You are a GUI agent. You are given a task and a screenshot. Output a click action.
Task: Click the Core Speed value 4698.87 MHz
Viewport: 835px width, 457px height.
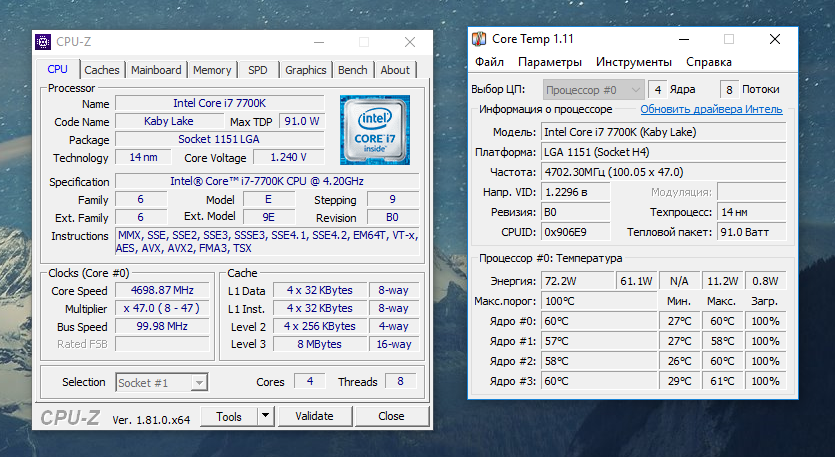(x=162, y=290)
